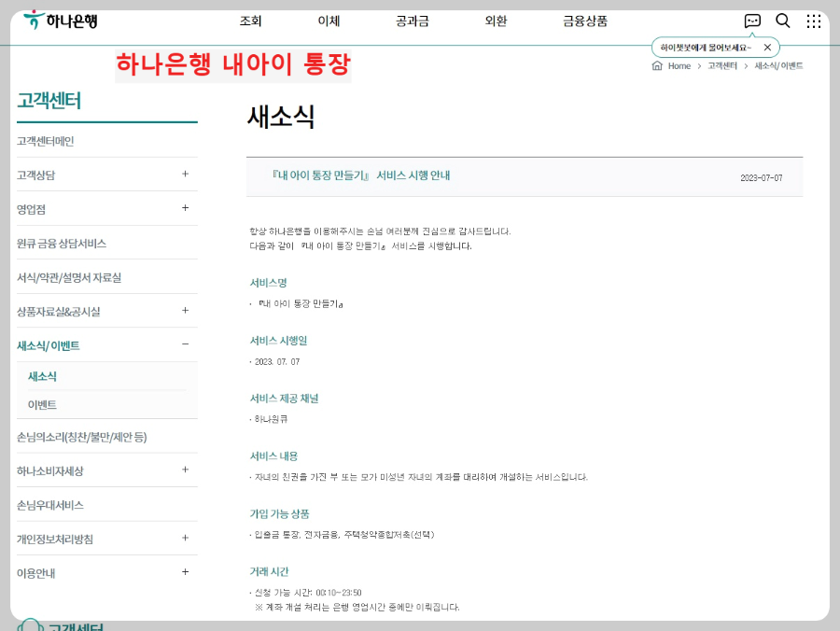Open the 이체 top menu
The height and width of the screenshot is (631, 840).
[x=329, y=21]
